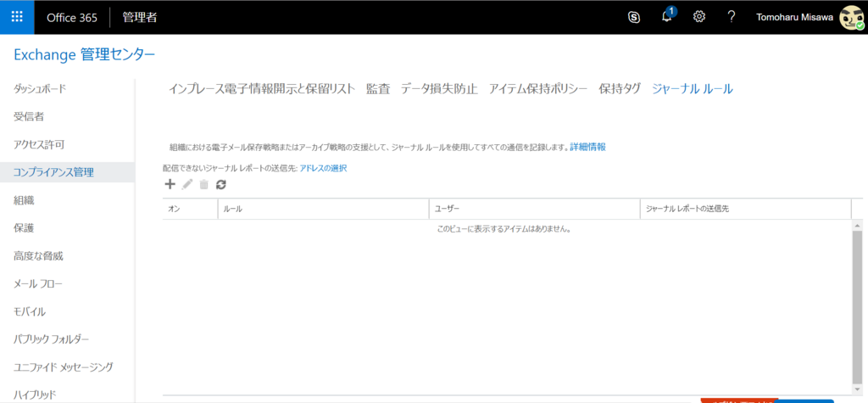Click the trash delete icon

204,185
